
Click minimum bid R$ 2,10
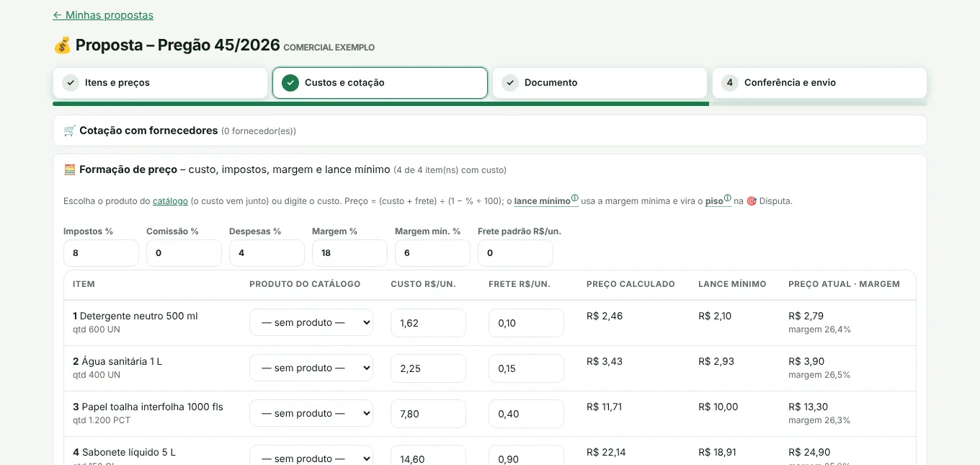715,316
